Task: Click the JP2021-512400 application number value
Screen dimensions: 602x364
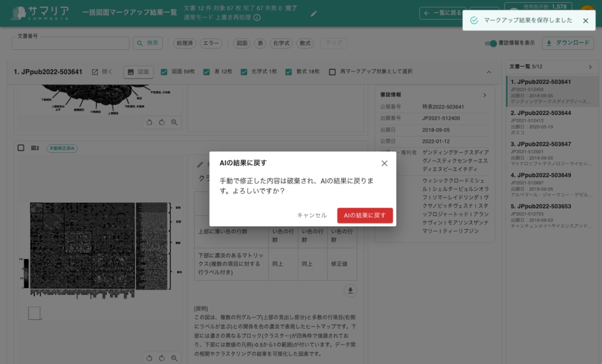Action: 441,118
